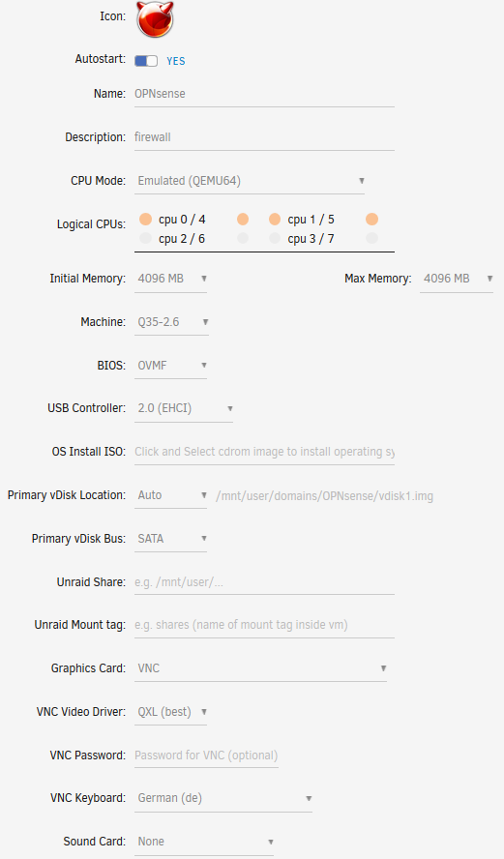The height and width of the screenshot is (859, 504).
Task: Select the Primary vDisk Bus dropdown
Action: (171, 539)
